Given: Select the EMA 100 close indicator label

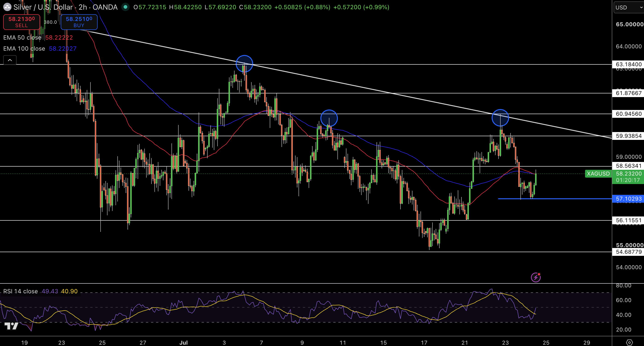Looking at the screenshot, I should tap(24, 49).
